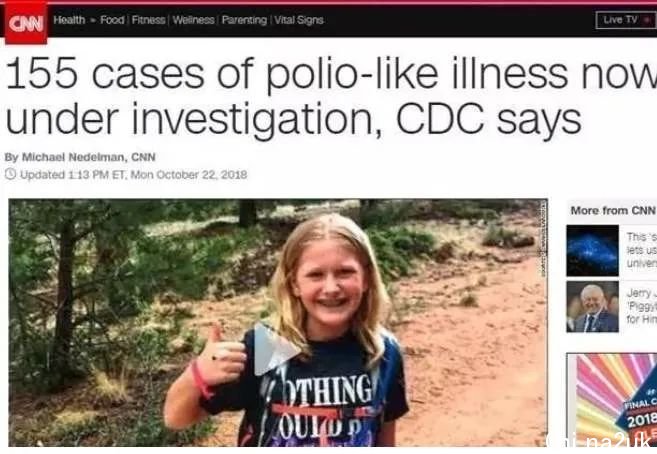Expand the arrow beside Health
This screenshot has width=657, height=454.
tap(93, 20)
